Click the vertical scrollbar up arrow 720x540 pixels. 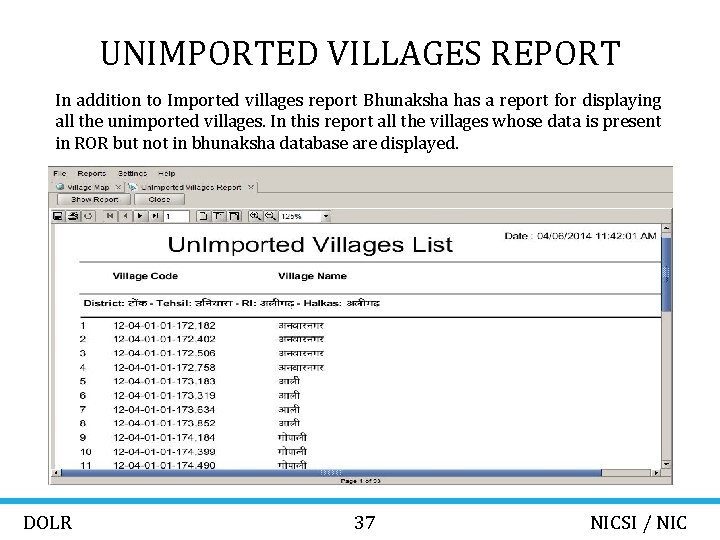(x=666, y=228)
